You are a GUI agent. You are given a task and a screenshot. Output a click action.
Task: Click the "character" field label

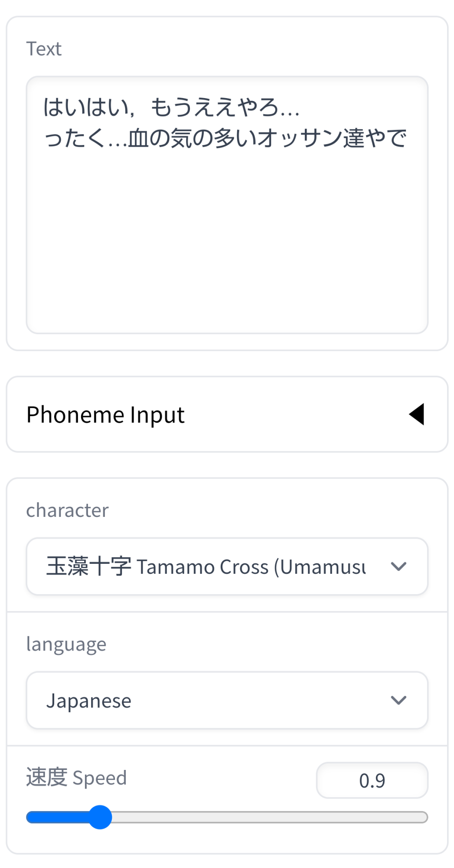67,510
